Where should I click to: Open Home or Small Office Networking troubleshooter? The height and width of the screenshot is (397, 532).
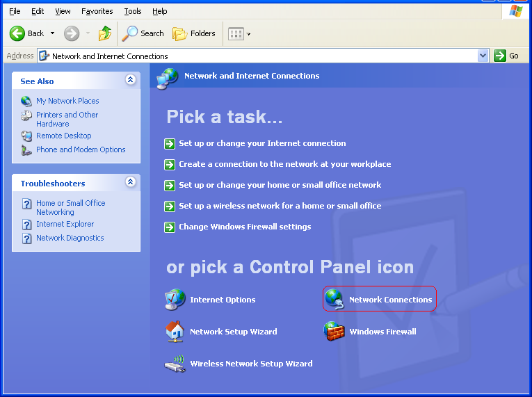(x=70, y=207)
